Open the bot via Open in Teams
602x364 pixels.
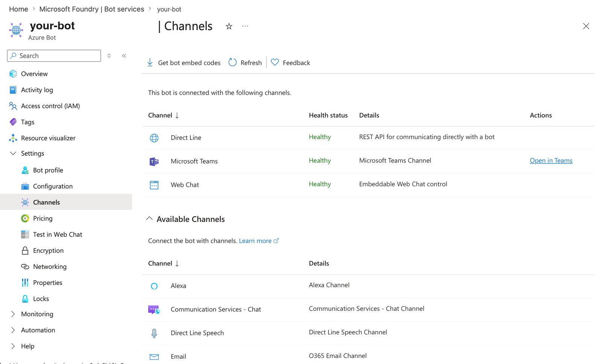[551, 161]
